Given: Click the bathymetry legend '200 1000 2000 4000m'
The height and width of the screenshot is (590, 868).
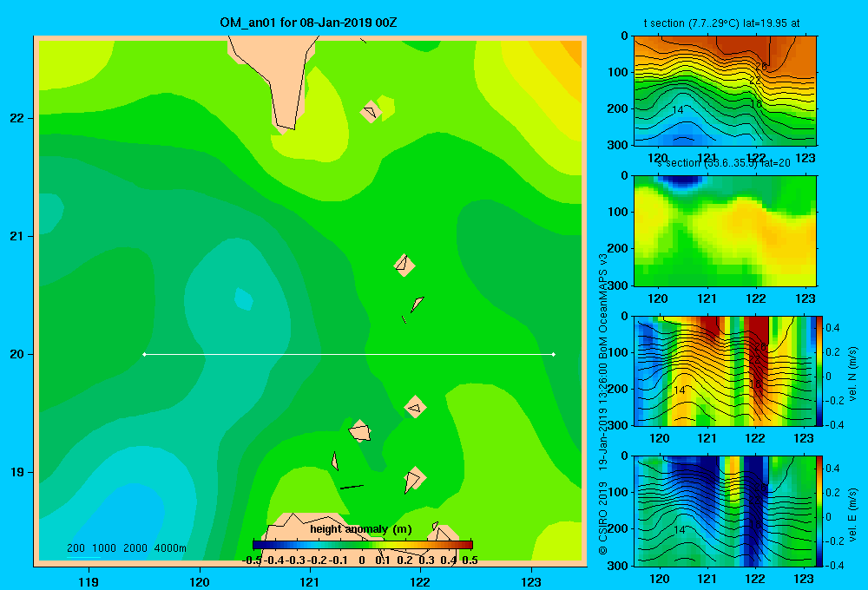Looking at the screenshot, I should click(126, 548).
